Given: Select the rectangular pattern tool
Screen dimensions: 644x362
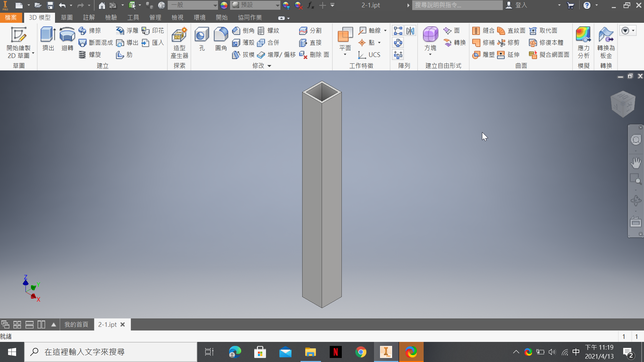Looking at the screenshot, I should pyautogui.click(x=398, y=31).
